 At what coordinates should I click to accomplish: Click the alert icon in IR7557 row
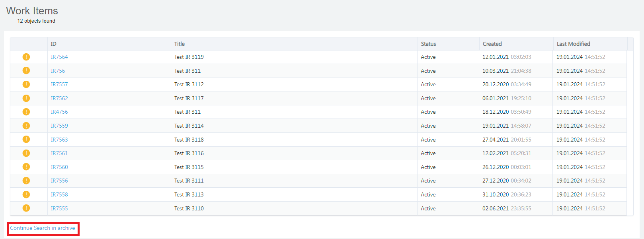click(26, 84)
